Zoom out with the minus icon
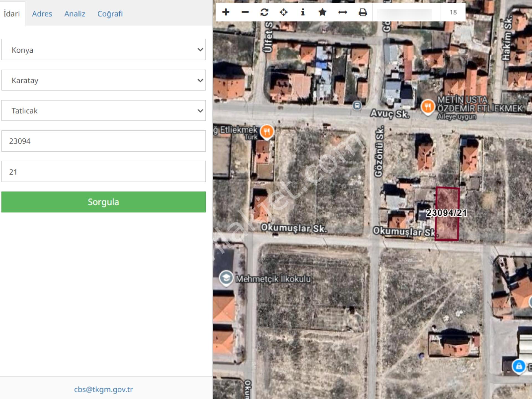This screenshot has height=399, width=532. [245, 12]
